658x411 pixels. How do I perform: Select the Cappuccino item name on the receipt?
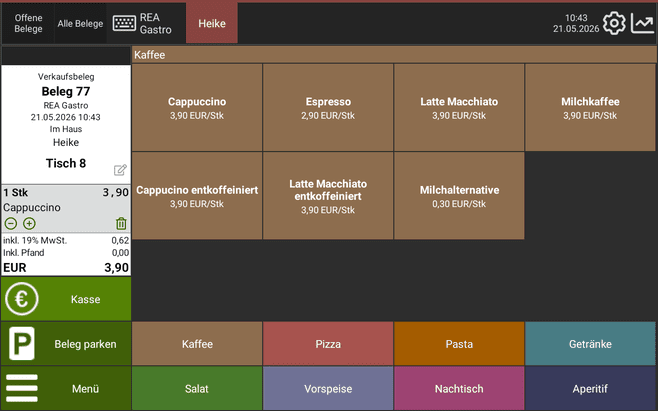coord(32,207)
